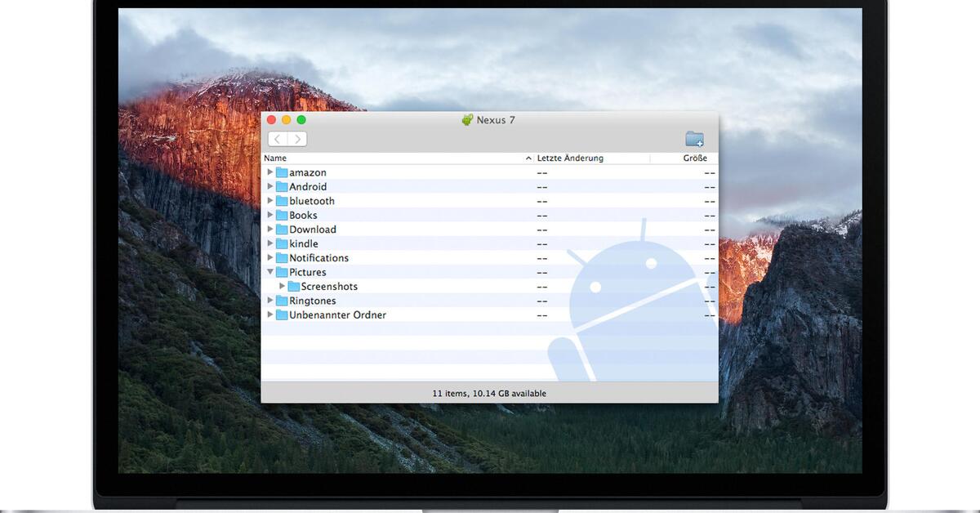Click the green zoom button on the window
Viewport: 980px width, 513px height.
[301, 119]
